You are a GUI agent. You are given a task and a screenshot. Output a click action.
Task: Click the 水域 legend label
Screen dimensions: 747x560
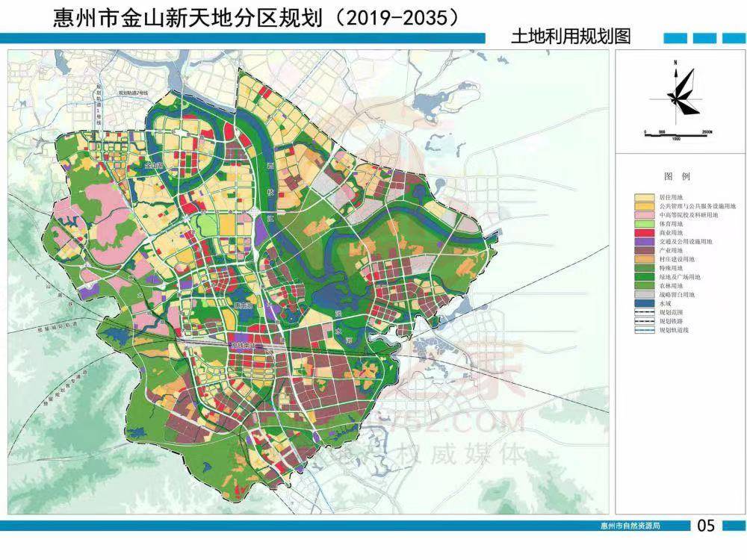click(x=665, y=303)
